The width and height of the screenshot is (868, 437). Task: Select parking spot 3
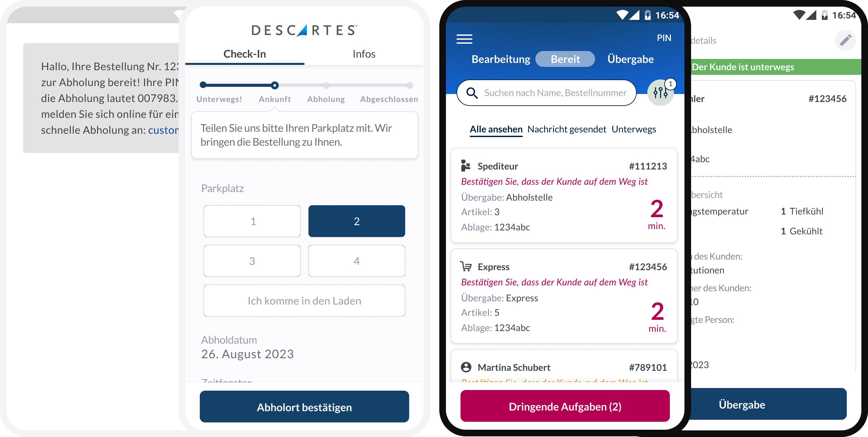pyautogui.click(x=252, y=261)
